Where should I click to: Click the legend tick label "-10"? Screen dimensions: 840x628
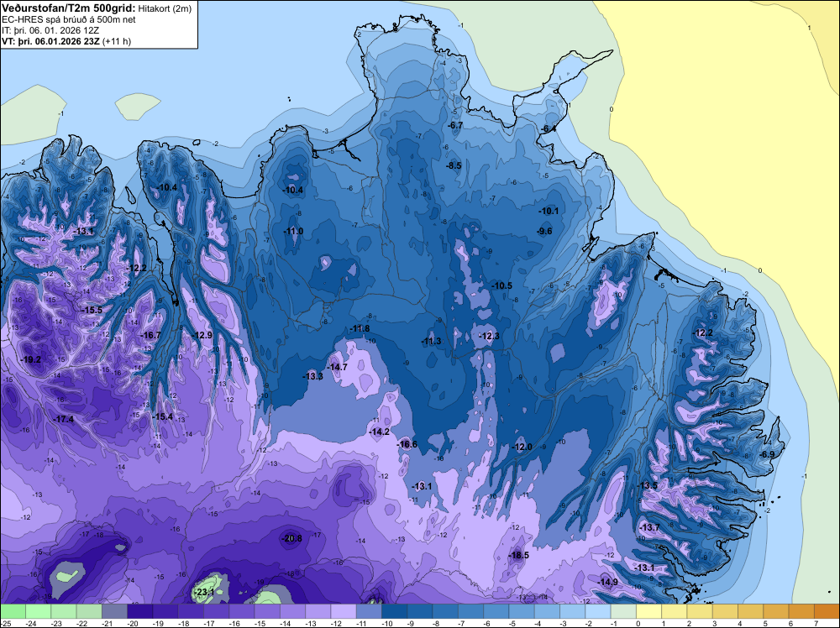(386, 623)
